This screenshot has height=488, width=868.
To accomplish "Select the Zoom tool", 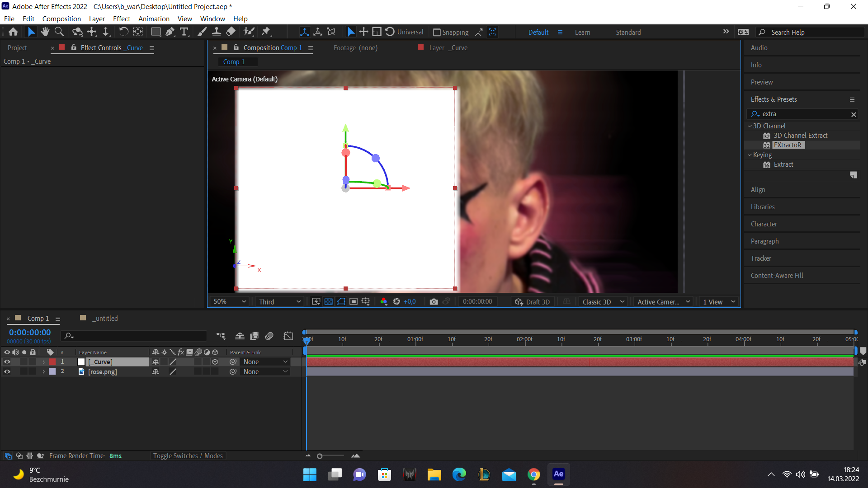I will click(x=59, y=32).
